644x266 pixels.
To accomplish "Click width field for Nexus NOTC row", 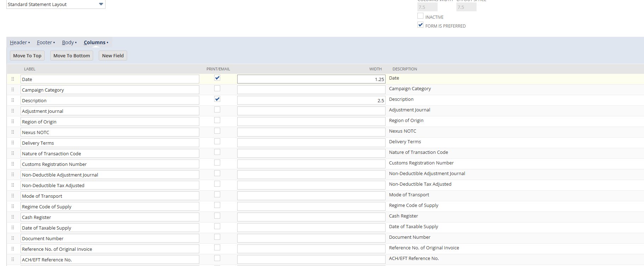I will pos(311,132).
